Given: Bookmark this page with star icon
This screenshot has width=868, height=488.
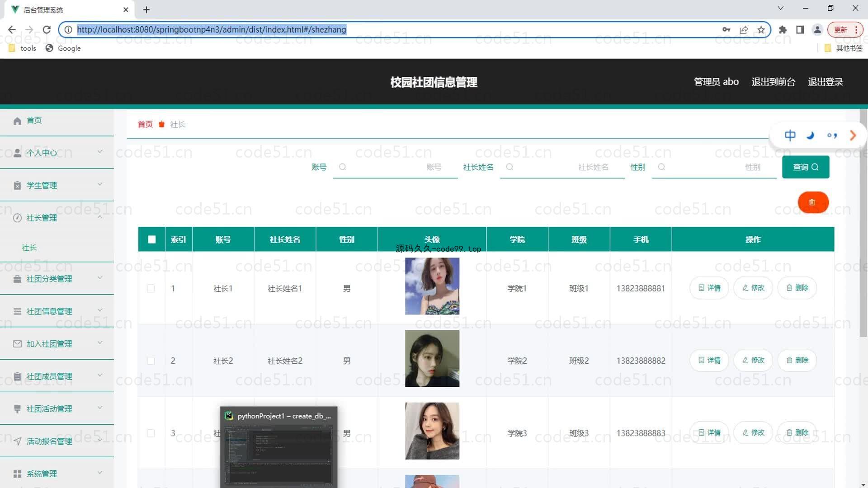Looking at the screenshot, I should point(761,29).
